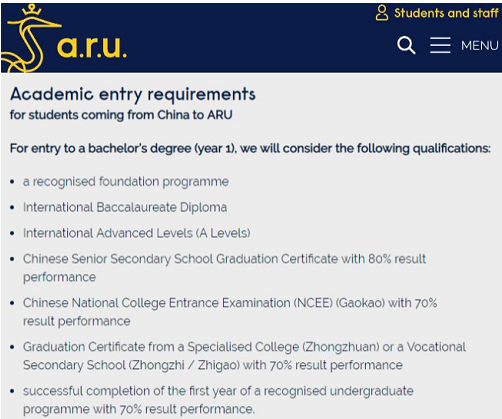Click the NCEE (Gaokao) 70% requirement item

[230, 312]
